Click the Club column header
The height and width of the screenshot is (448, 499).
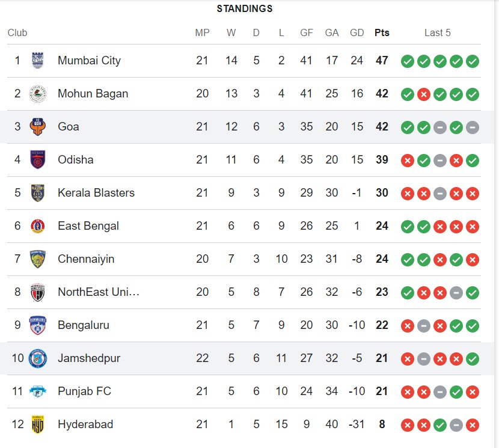pos(17,32)
